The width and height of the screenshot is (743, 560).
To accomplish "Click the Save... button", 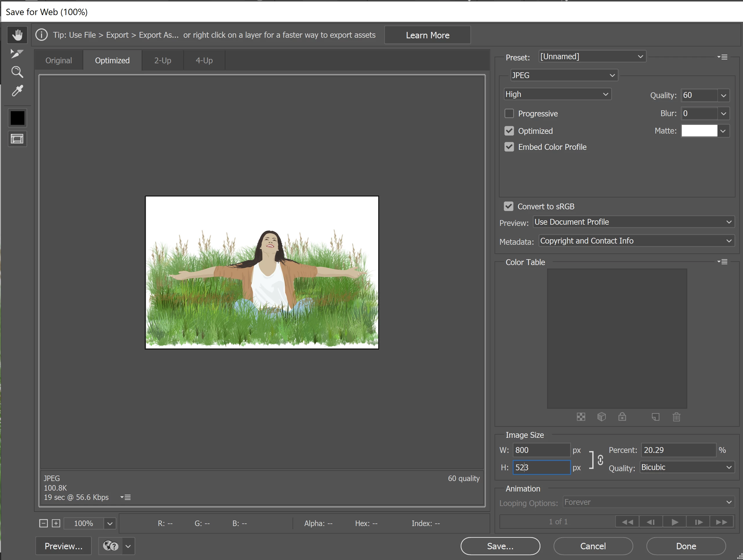I will pos(500,546).
